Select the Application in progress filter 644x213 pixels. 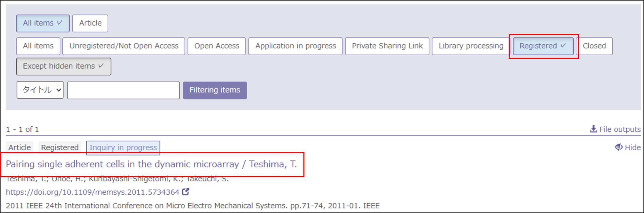295,46
